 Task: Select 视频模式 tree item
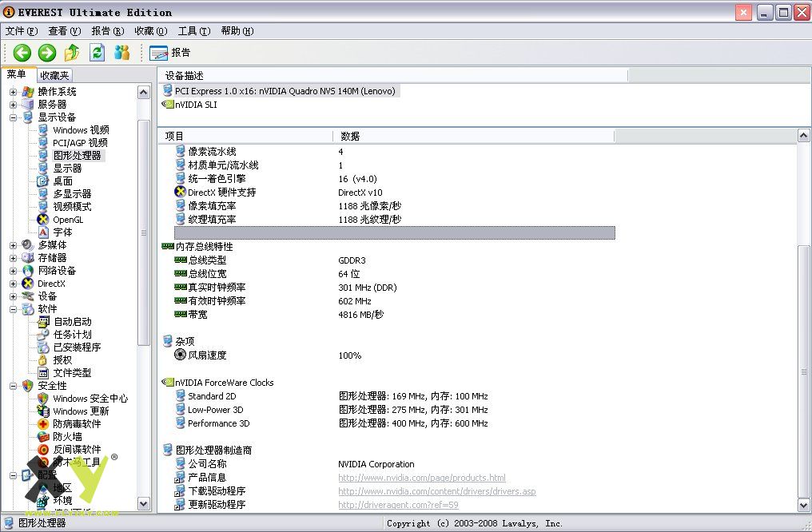click(x=72, y=207)
